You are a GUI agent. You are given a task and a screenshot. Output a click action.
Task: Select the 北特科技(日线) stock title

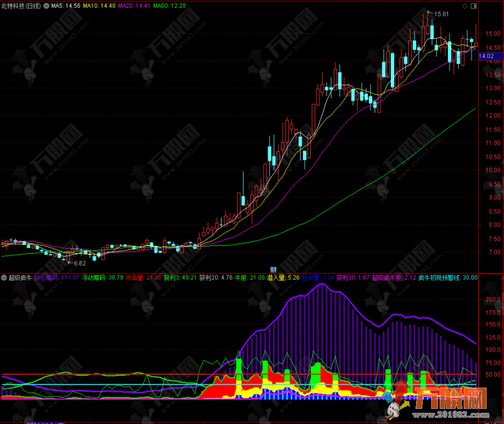tap(21, 6)
